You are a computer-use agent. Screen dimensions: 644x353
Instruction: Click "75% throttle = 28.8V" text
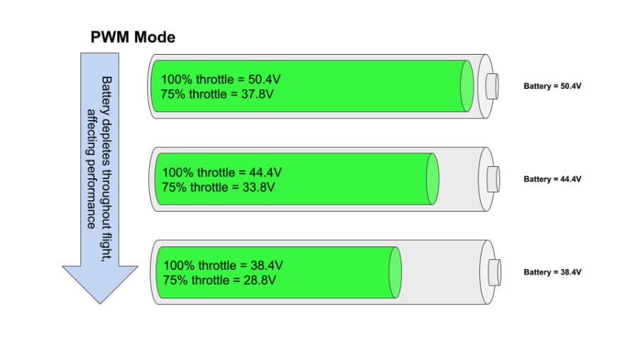(x=219, y=281)
